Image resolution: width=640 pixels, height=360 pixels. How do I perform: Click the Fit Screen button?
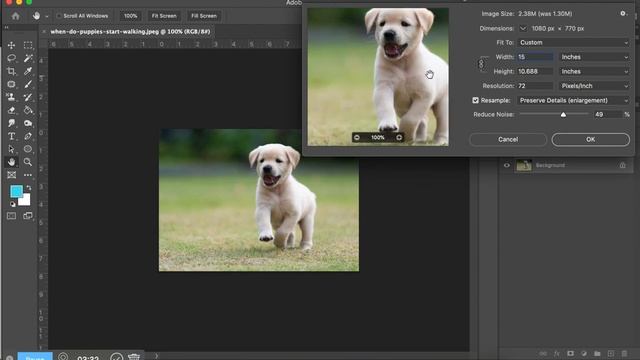pos(164,16)
